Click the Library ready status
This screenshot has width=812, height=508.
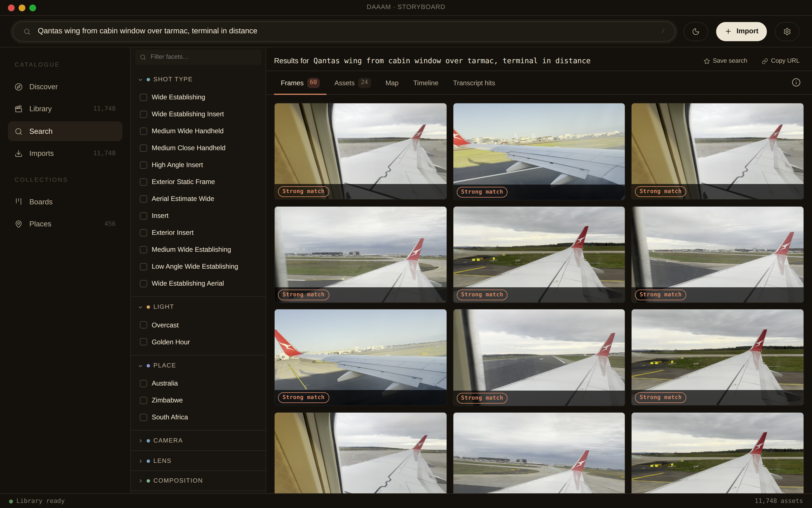tap(37, 501)
